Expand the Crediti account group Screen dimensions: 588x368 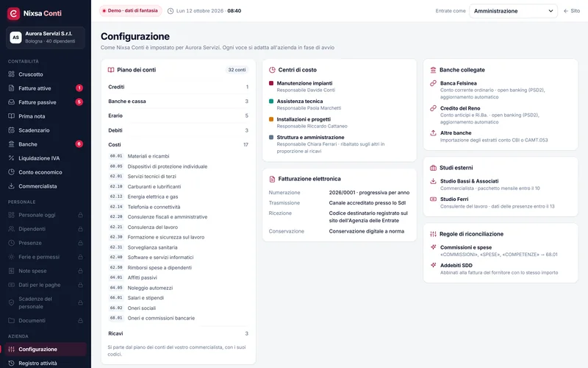178,87
